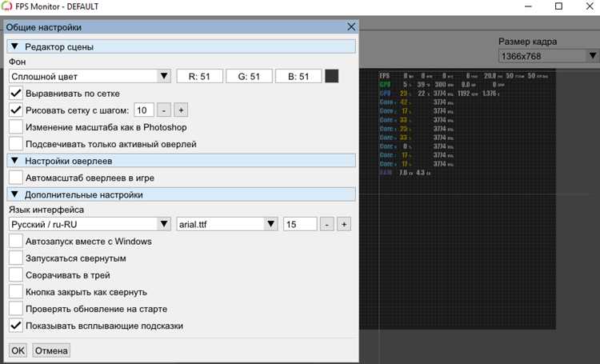Check 'Проверять обновление на старте'
This screenshot has height=364, width=600.
[x=16, y=309]
